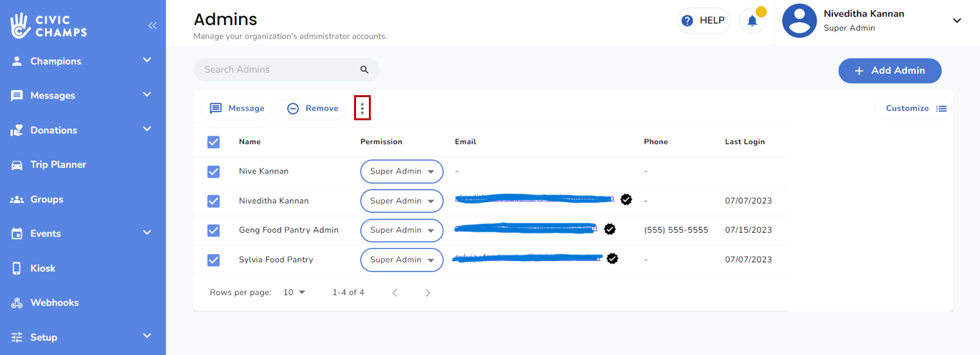Expand the account menu chevron
Viewport: 980px width, 355px height.
957,21
